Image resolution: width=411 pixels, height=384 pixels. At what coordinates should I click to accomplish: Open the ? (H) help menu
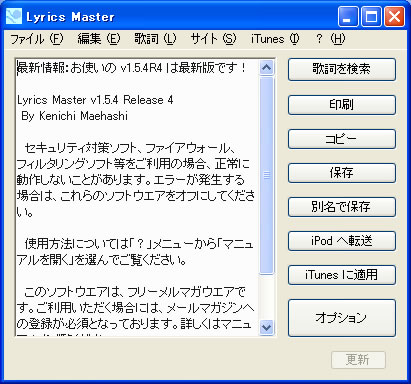point(330,39)
